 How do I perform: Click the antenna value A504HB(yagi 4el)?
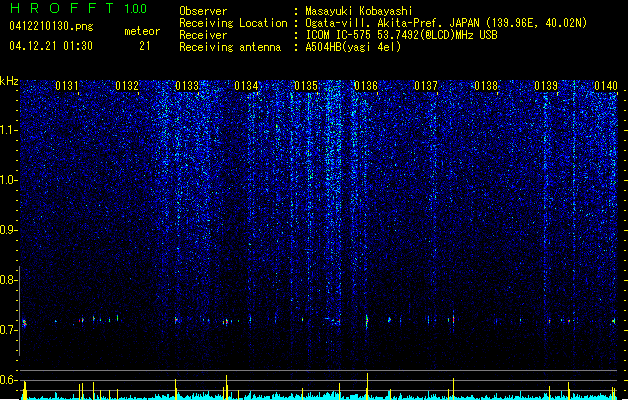pyautogui.click(x=353, y=47)
